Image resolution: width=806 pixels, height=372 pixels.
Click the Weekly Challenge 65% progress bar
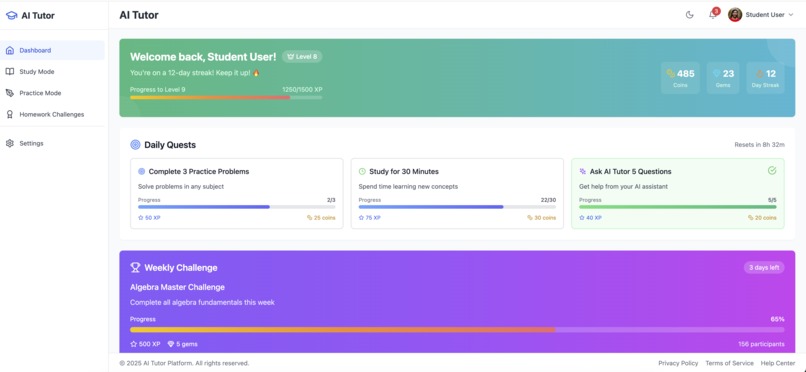click(457, 330)
